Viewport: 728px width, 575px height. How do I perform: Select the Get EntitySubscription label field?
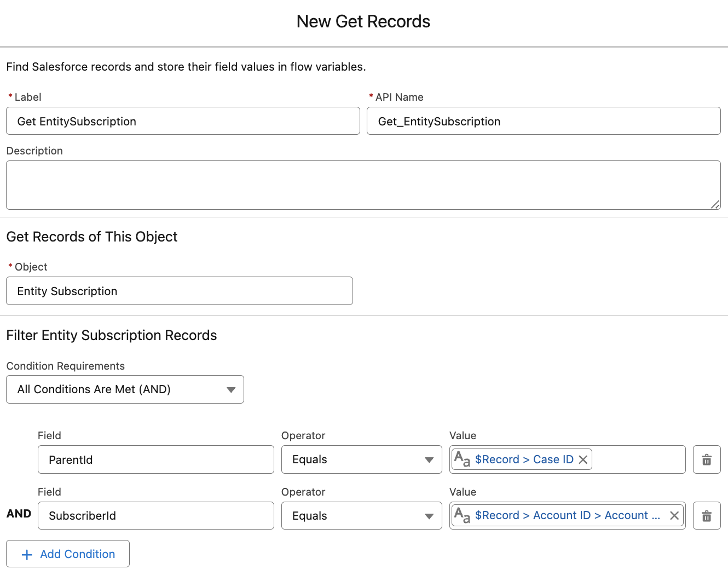click(183, 121)
